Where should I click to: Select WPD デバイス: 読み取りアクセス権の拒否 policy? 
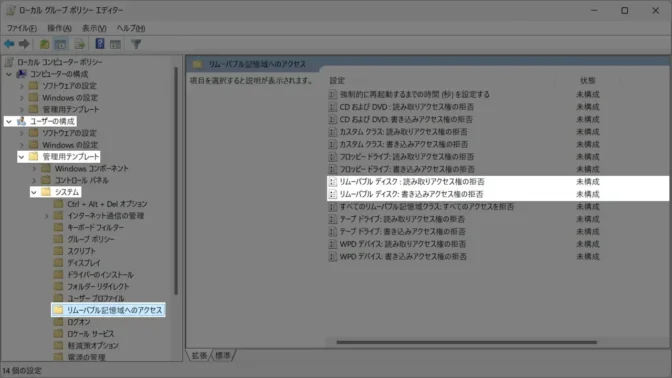(403, 244)
